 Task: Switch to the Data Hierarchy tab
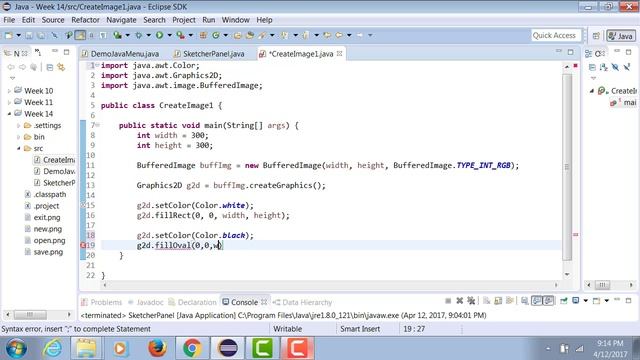point(302,302)
